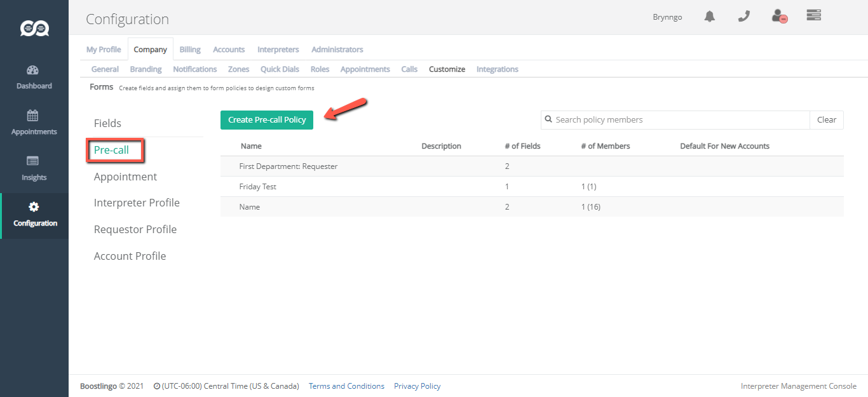The width and height of the screenshot is (868, 397).
Task: Clear the policy member search
Action: 826,120
